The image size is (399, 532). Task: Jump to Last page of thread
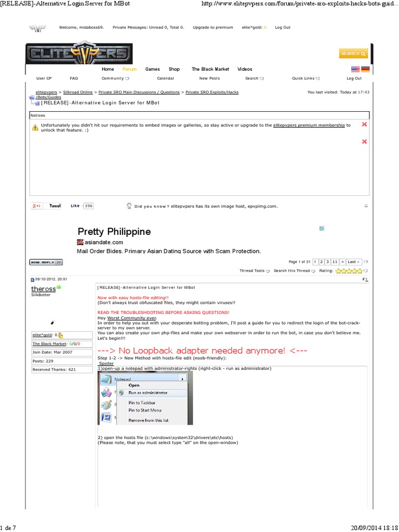click(x=353, y=262)
